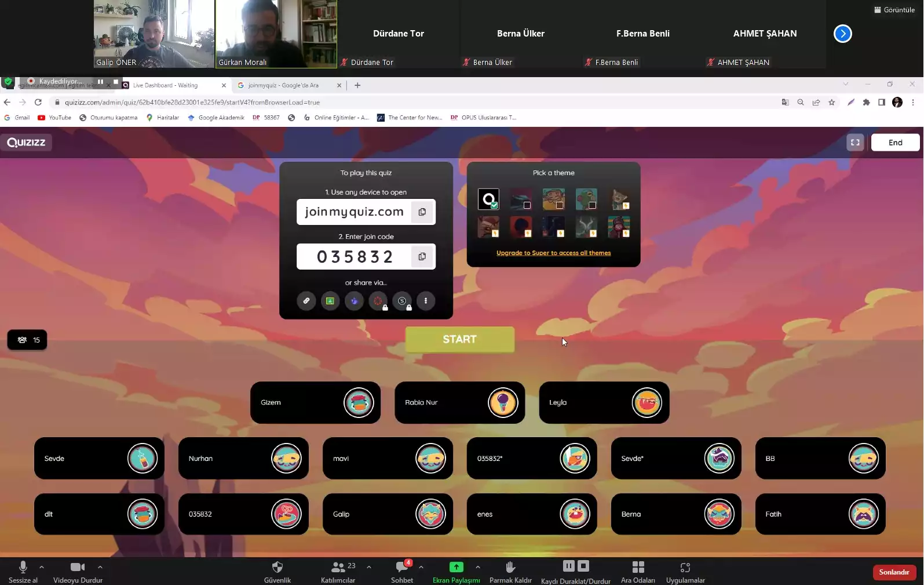The width and height of the screenshot is (924, 585).
Task: End the quiz session
Action: click(895, 143)
